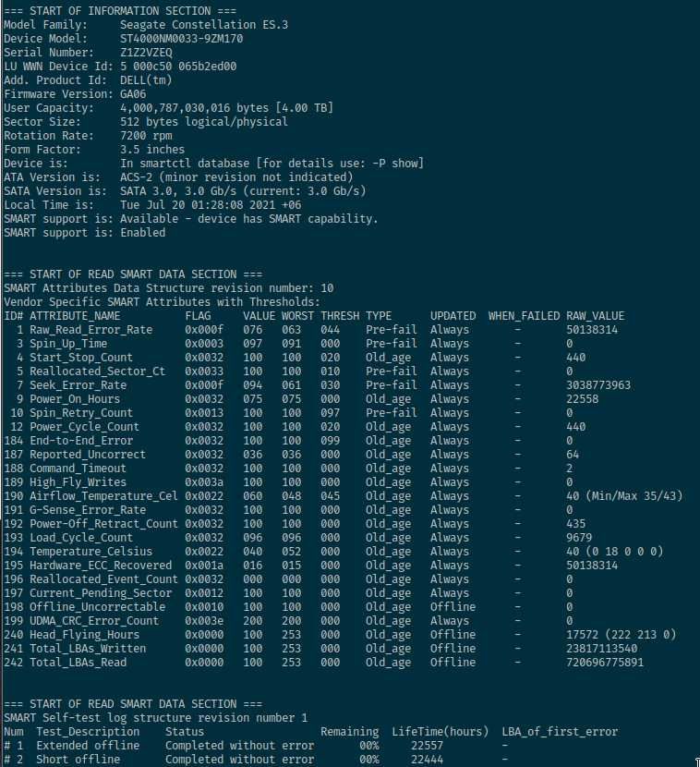Click the WHEN_FAILED column header
Image resolution: width=700 pixels, height=767 pixels.
524,316
